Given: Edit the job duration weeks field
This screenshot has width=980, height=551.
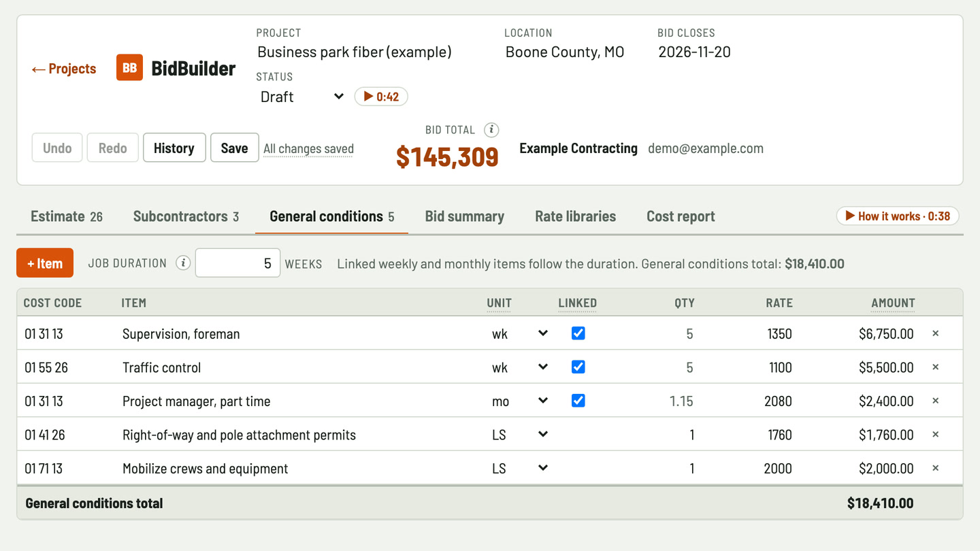Looking at the screenshot, I should pos(238,263).
